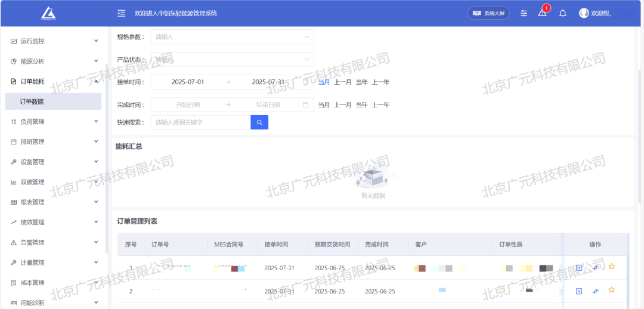644x309 pixels.
Task: Click the 告警管理 warning triangle icon
Action: point(14,242)
